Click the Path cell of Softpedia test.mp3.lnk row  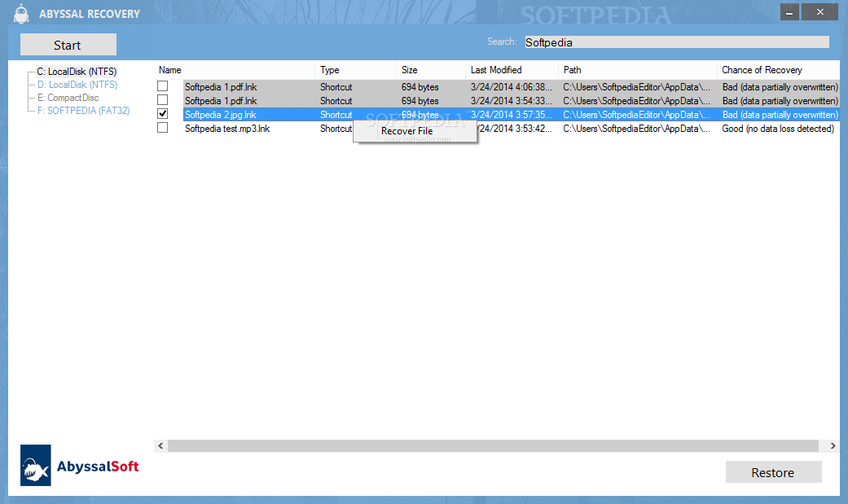tap(636, 129)
